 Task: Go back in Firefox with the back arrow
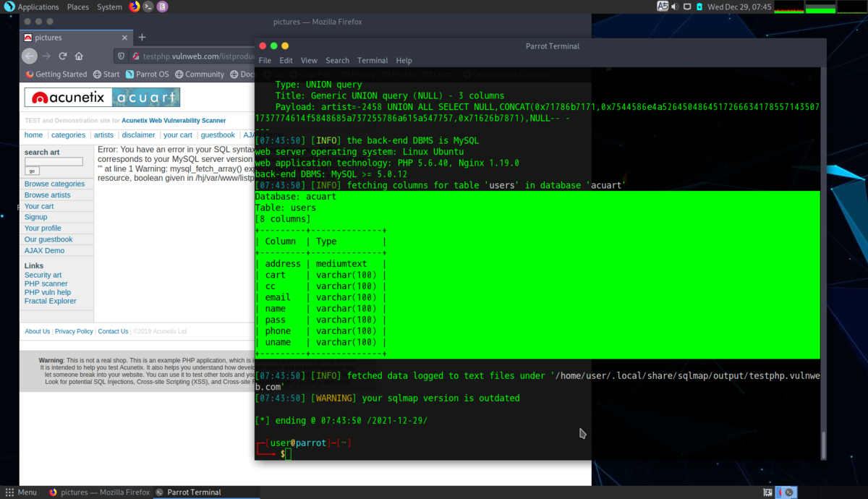coord(30,56)
